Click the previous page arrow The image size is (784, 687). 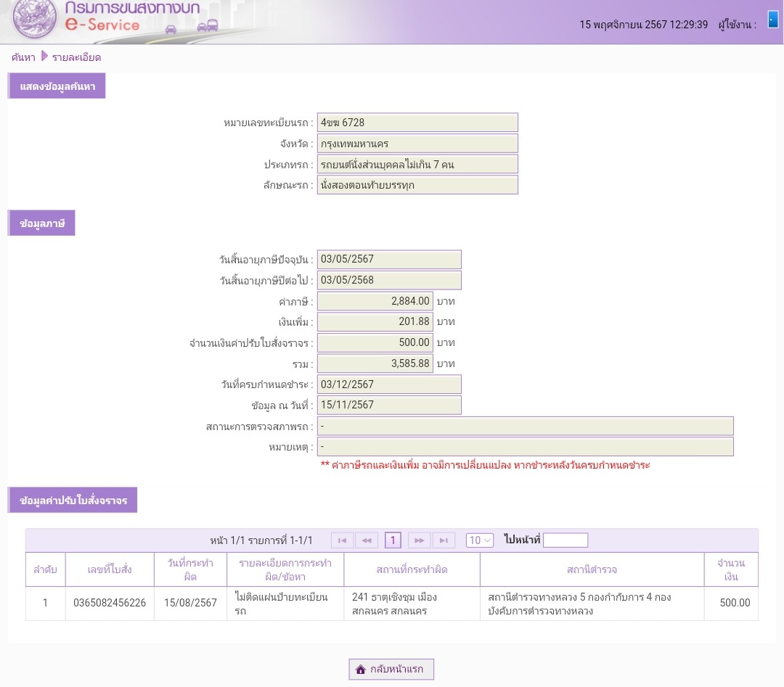click(367, 540)
